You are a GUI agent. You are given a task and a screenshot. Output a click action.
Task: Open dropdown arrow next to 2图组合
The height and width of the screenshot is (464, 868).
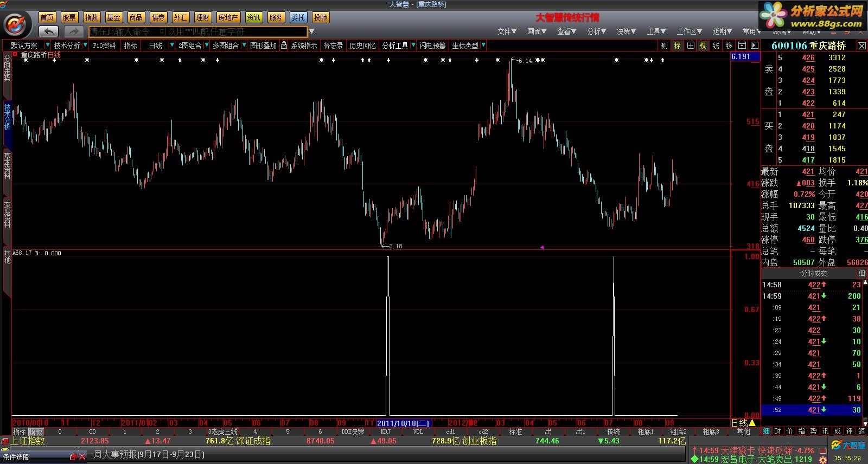pyautogui.click(x=206, y=46)
